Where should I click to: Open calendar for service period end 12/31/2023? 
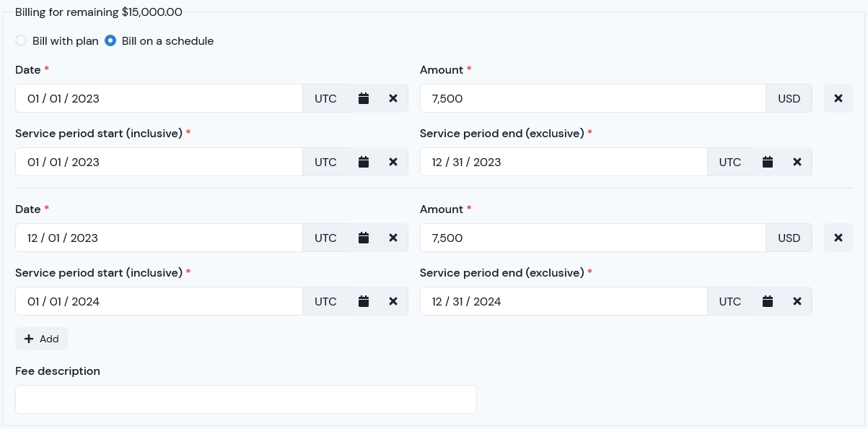point(768,162)
